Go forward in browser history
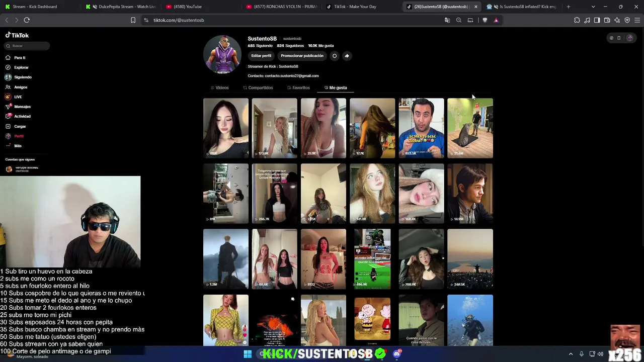Viewport: 644px width, 362px height. tap(16, 20)
